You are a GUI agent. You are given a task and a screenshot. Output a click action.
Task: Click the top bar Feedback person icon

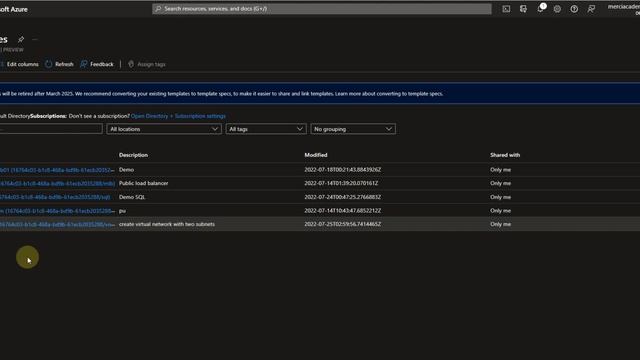[x=591, y=9]
